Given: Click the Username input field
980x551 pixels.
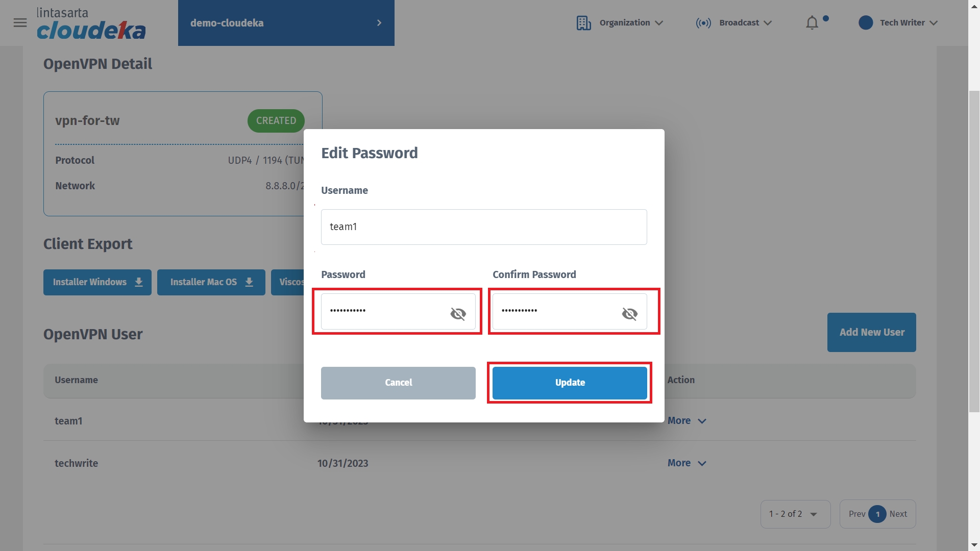Looking at the screenshot, I should coord(483,227).
